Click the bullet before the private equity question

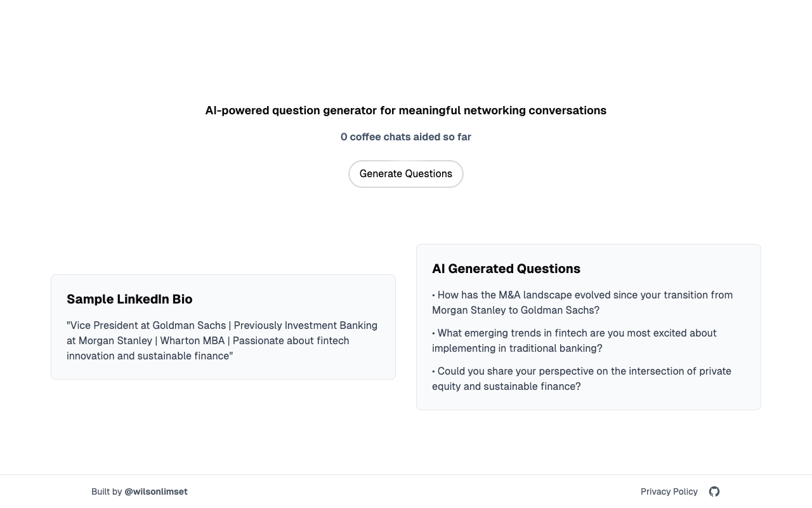[x=434, y=371]
